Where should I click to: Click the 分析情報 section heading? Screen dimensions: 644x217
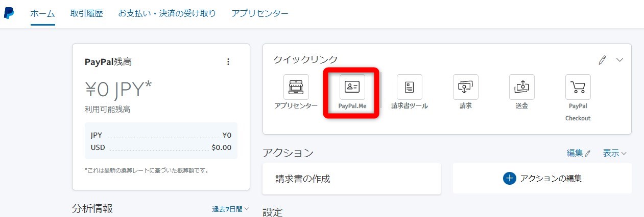[x=92, y=208]
